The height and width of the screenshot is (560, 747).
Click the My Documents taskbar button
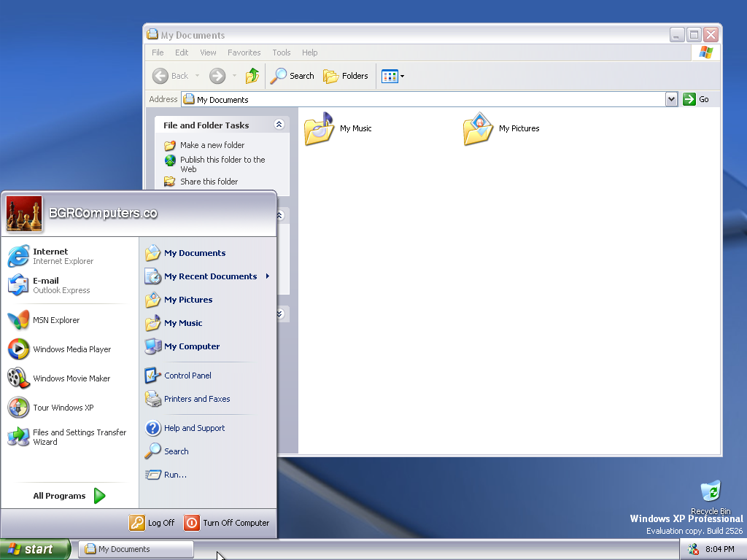136,549
